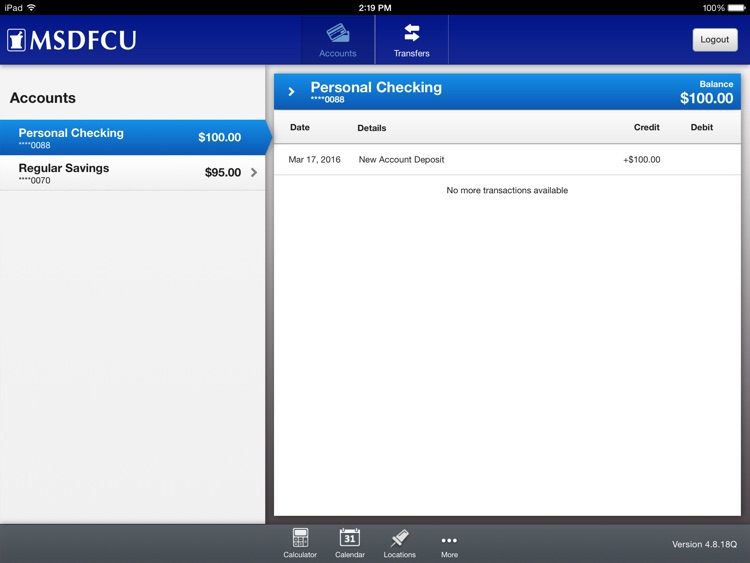The image size is (750, 563).
Task: Click the Credit column header
Action: click(x=647, y=127)
